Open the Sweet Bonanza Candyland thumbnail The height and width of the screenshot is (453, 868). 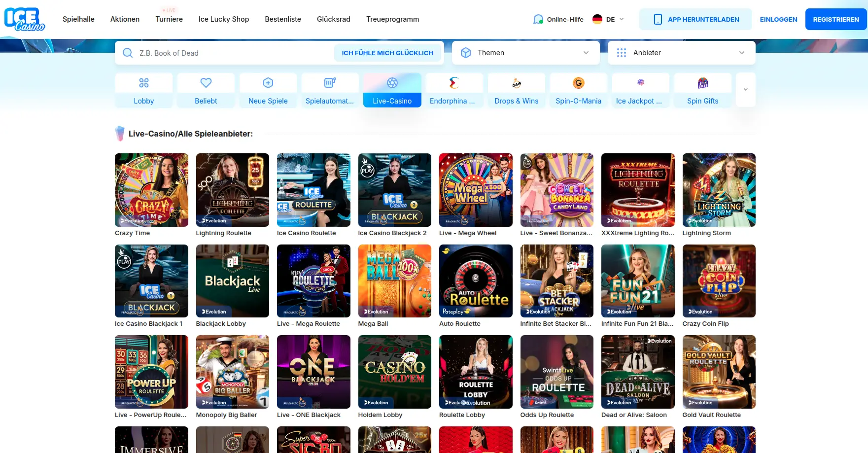click(557, 190)
